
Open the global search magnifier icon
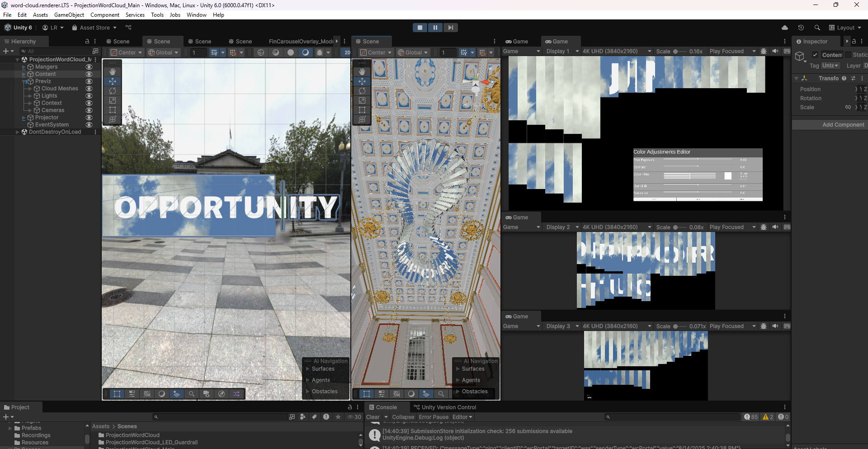click(817, 28)
